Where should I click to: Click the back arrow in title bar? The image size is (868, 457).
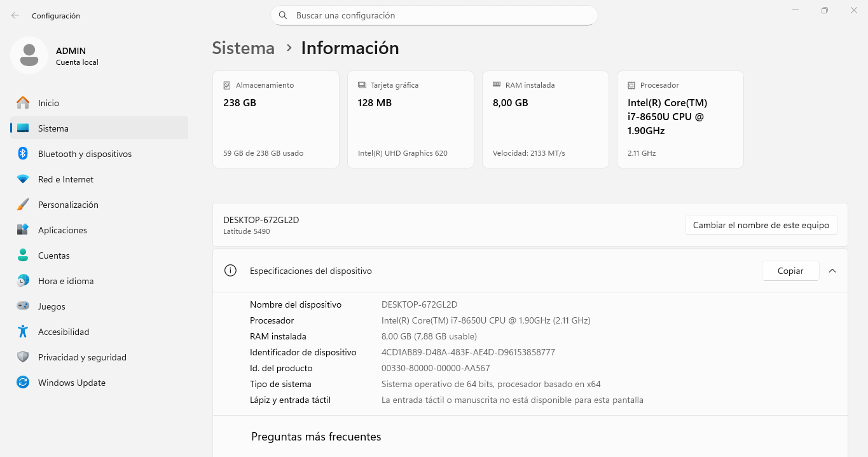(x=15, y=15)
